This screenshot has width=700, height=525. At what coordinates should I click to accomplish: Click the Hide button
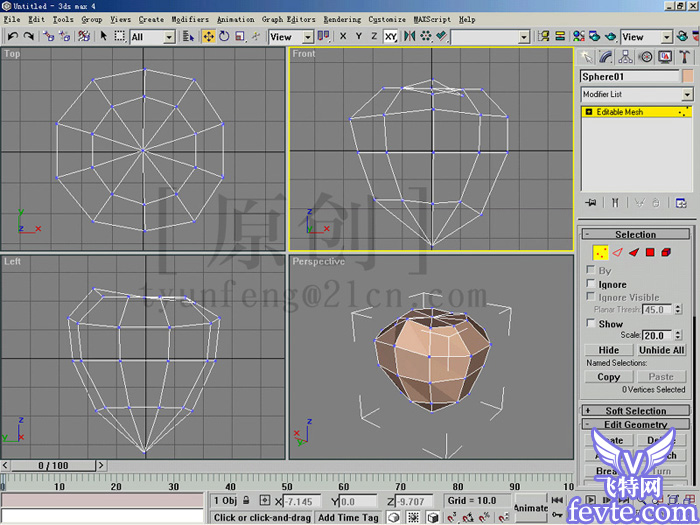(608, 350)
